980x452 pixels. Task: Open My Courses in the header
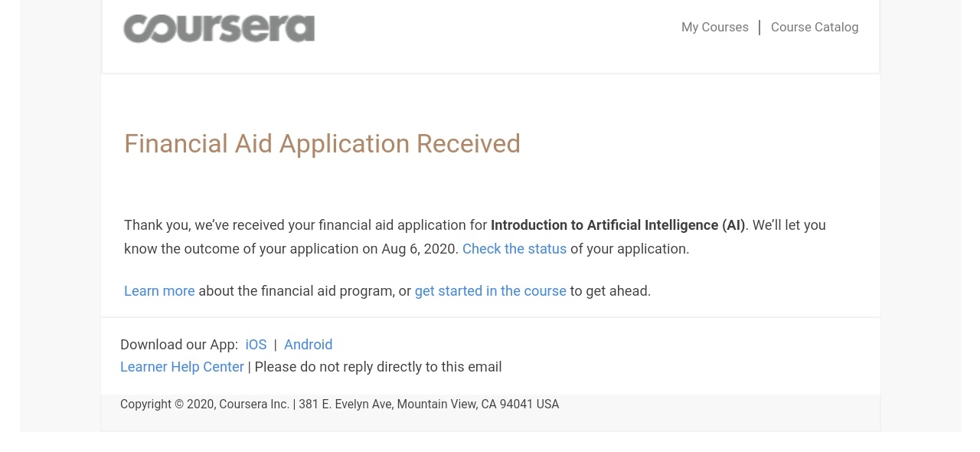pos(715,27)
